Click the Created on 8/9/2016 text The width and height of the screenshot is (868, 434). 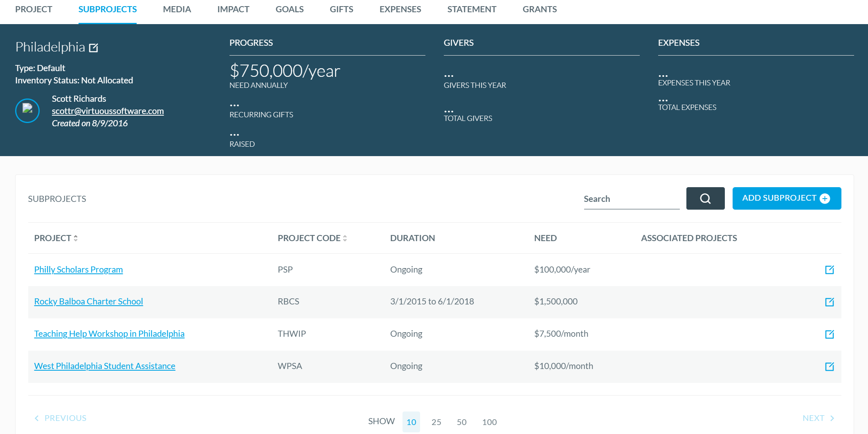pos(90,123)
